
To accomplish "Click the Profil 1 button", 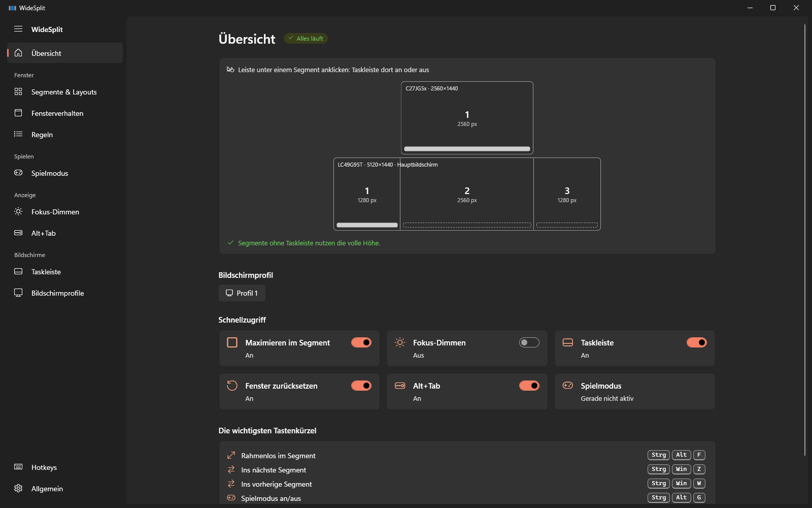I will tap(242, 293).
